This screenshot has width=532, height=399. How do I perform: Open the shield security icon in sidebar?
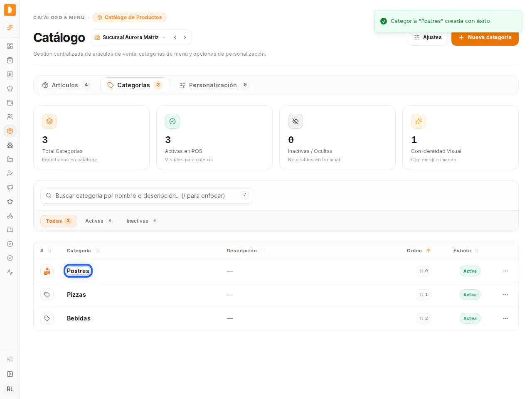[x=10, y=258]
